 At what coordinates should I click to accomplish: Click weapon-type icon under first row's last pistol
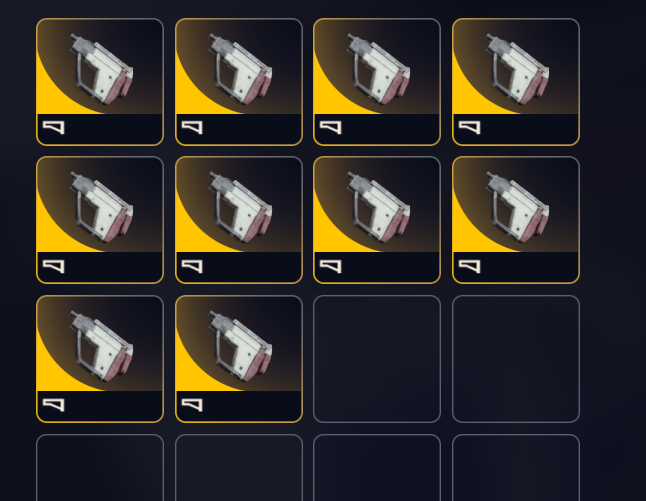pyautogui.click(x=470, y=127)
